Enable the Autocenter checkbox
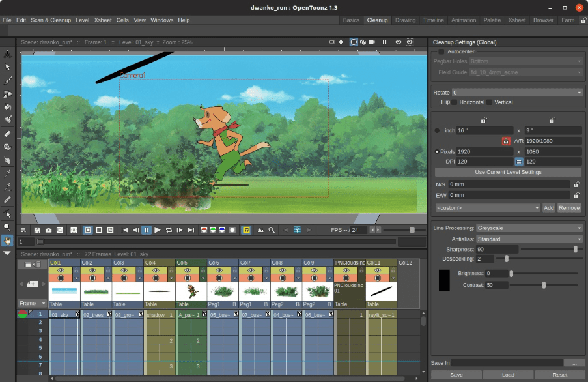The width and height of the screenshot is (588, 382). (x=441, y=51)
